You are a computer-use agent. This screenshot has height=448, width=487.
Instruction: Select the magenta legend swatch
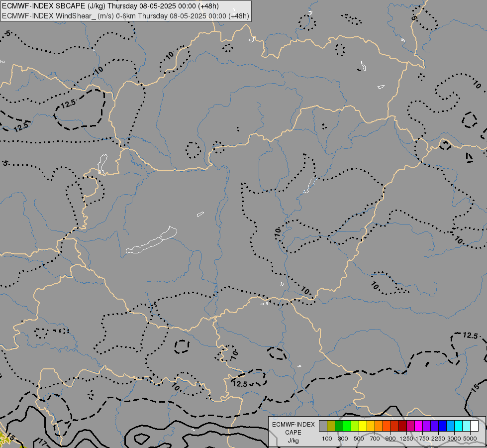(x=418, y=426)
